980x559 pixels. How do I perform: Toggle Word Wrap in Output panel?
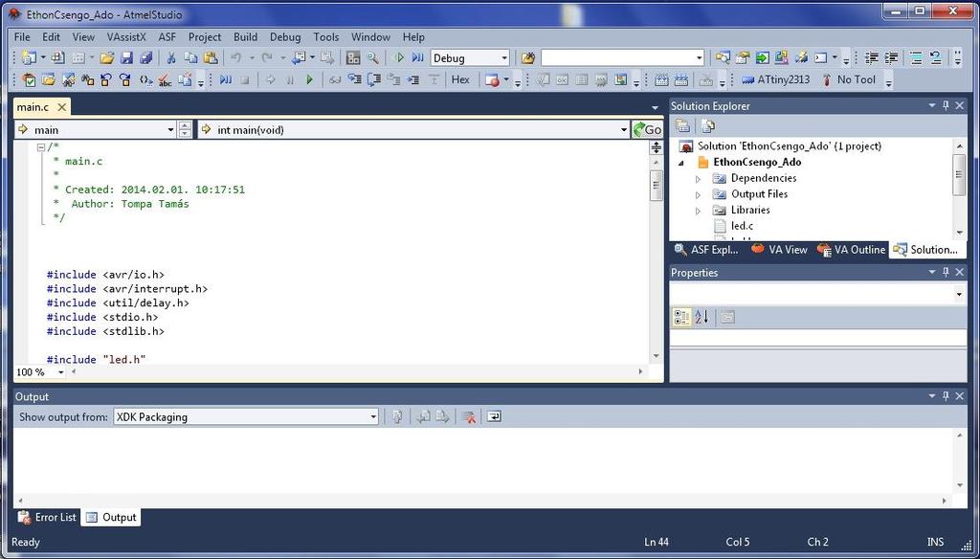pos(494,416)
